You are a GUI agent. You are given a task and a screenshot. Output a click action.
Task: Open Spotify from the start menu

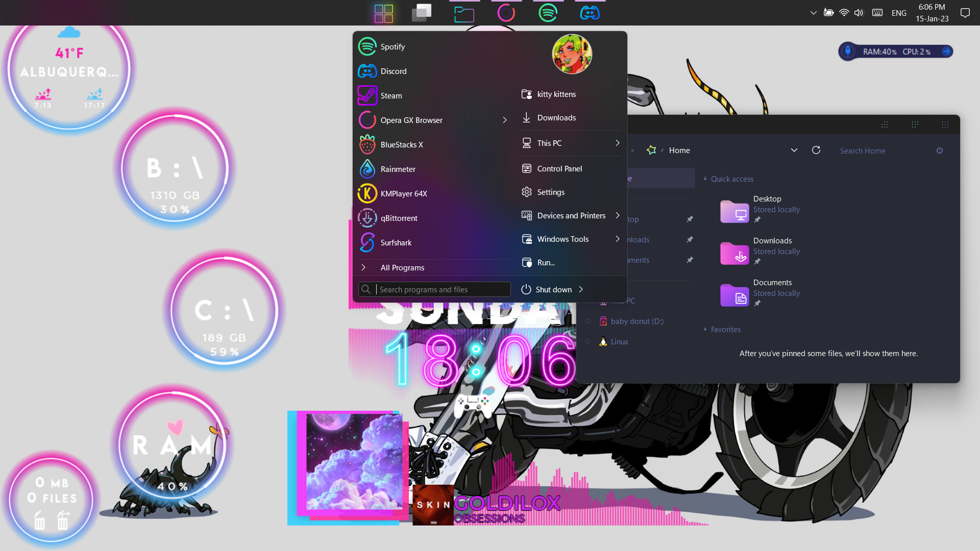coord(433,46)
